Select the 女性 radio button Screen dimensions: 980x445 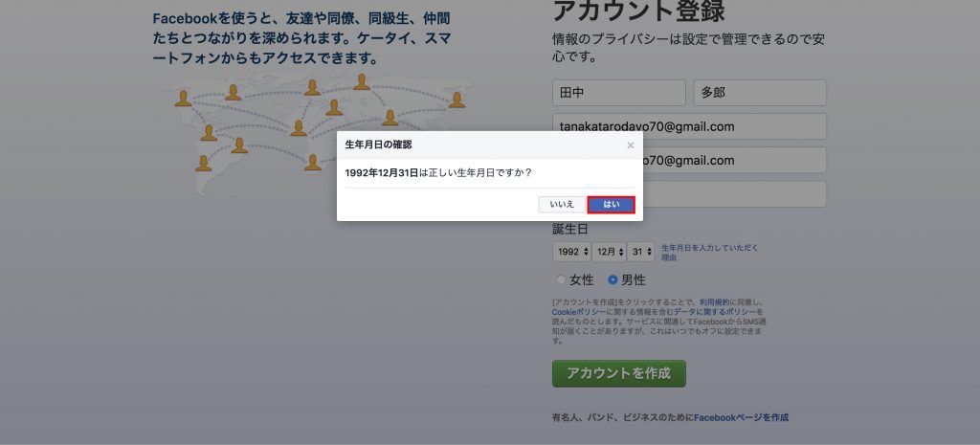click(x=561, y=280)
